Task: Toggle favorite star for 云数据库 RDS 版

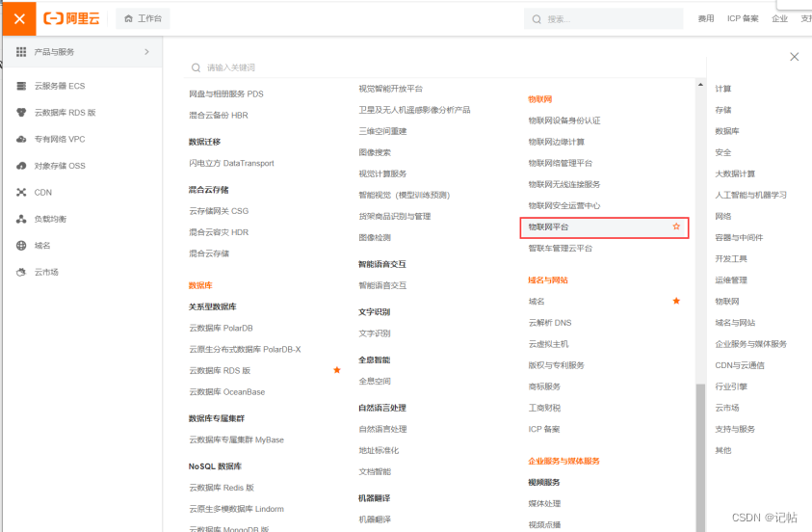Action: [x=337, y=370]
